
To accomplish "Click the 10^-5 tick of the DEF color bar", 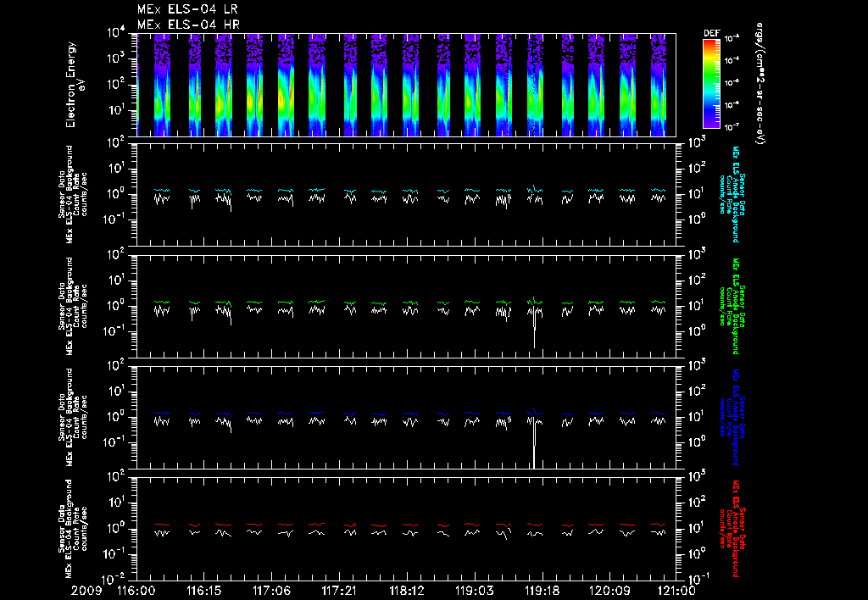I will [x=732, y=83].
